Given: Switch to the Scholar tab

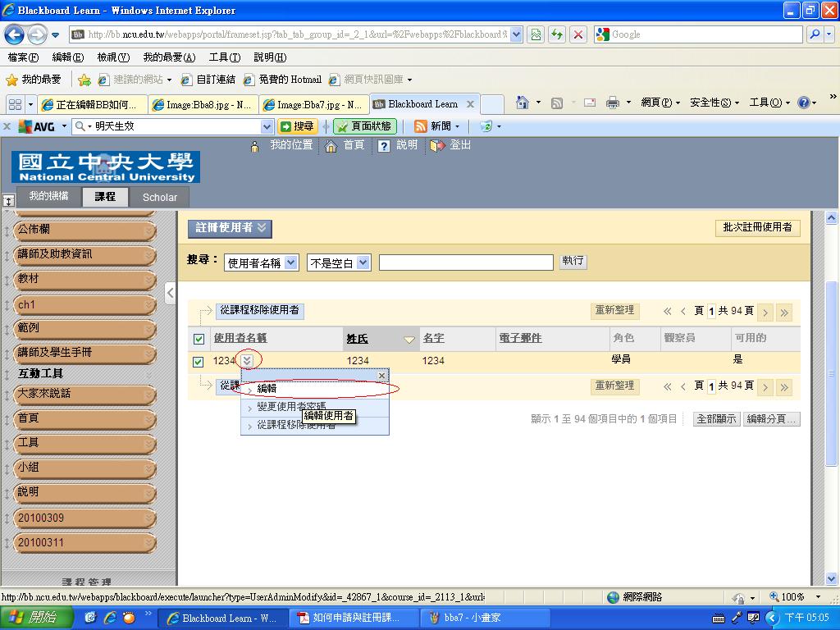Looking at the screenshot, I should coord(160,197).
